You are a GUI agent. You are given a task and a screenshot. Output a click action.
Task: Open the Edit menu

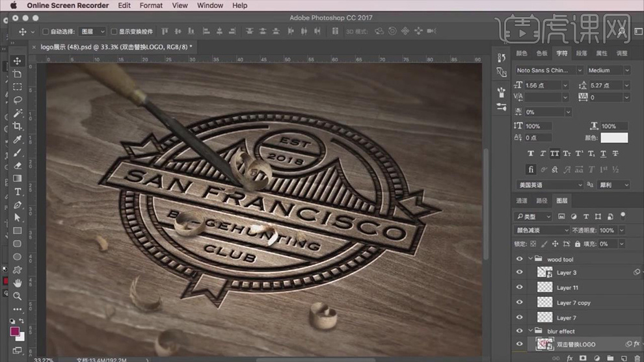tap(124, 5)
